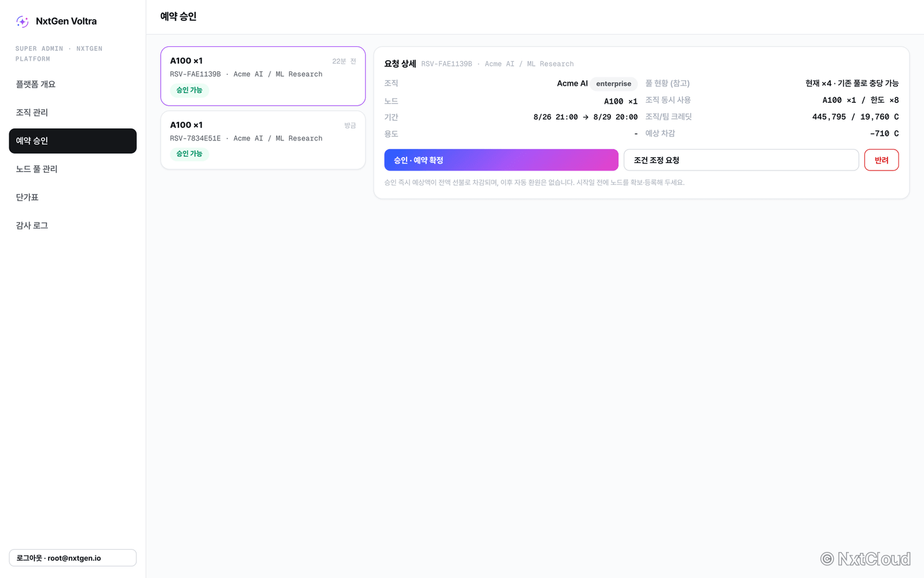
Task: Click the 승인 가능 badge on RSV-7834E51E card
Action: click(189, 154)
